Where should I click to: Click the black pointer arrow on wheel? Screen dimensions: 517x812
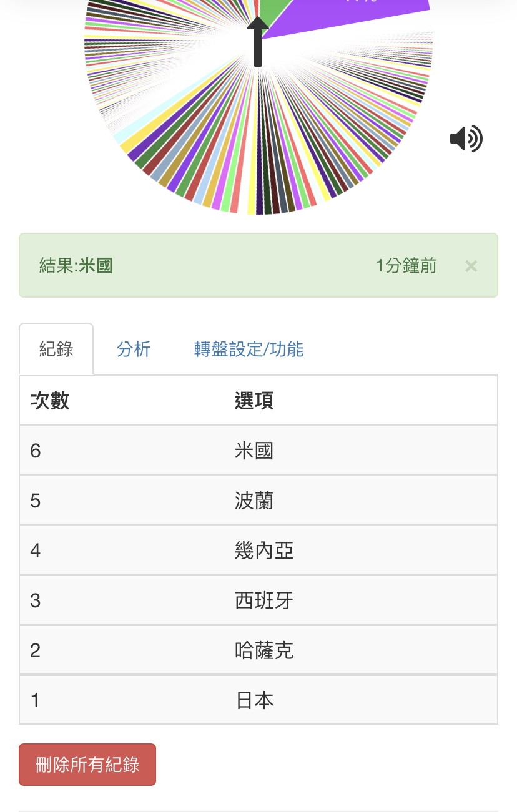coord(257,41)
